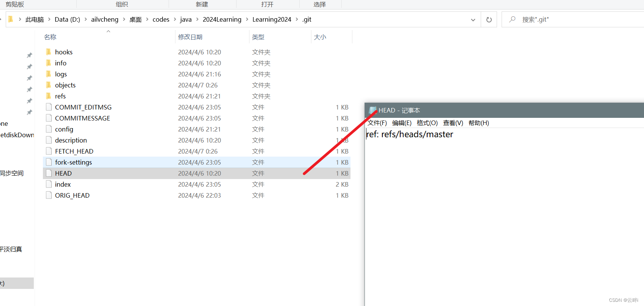Screen dimensions: 644x306
Task: Select the fork-settings file name
Action: (x=73, y=162)
